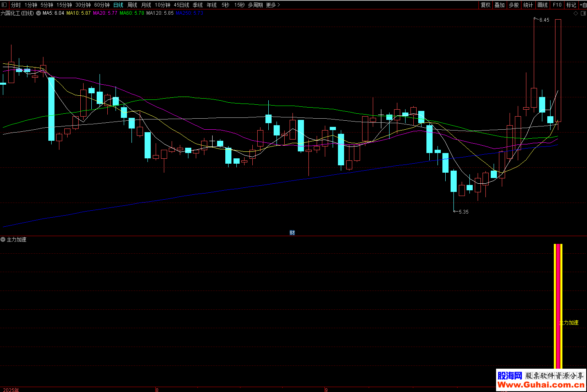This screenshot has width=587, height=392.
Task: Expand the 更多 periods menu
Action: pos(273,5)
